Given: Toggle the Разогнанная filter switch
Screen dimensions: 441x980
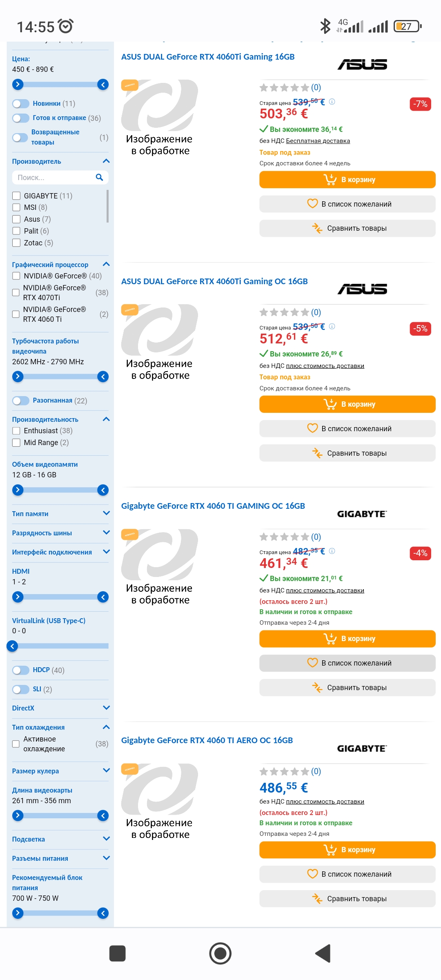Looking at the screenshot, I should tap(21, 401).
